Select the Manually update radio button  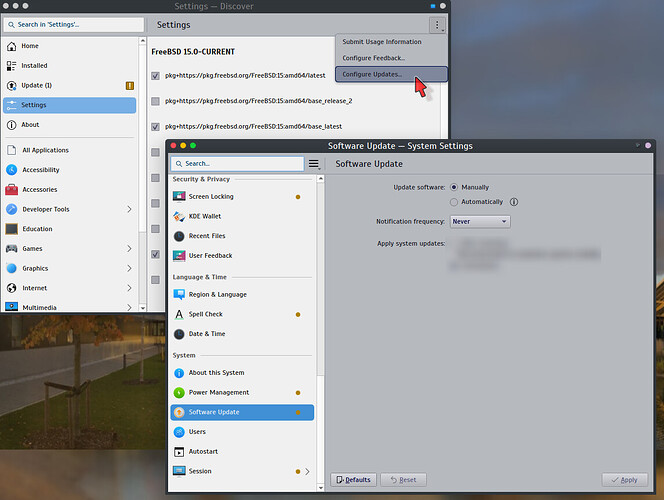click(454, 187)
